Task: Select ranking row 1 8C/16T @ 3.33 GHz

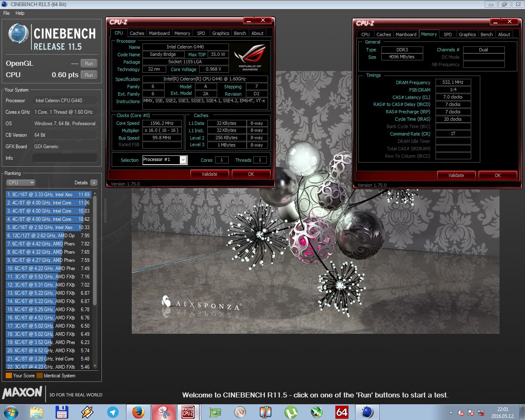Action: tap(48, 195)
